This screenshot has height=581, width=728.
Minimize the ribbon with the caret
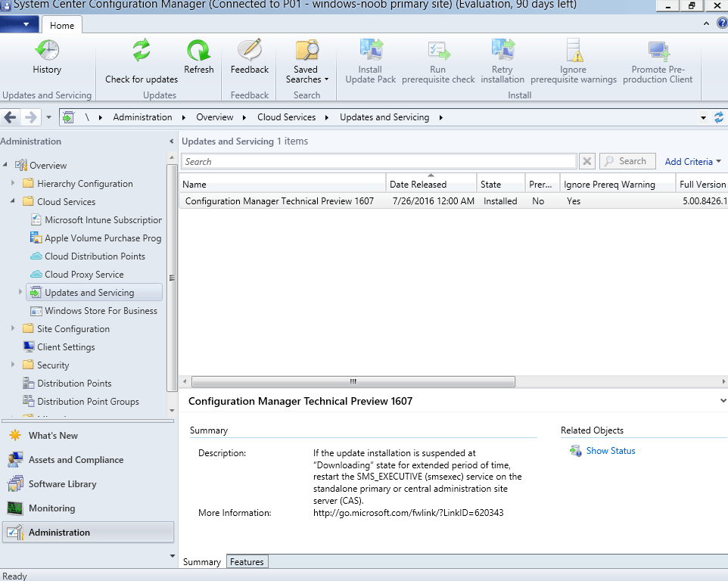click(x=706, y=23)
